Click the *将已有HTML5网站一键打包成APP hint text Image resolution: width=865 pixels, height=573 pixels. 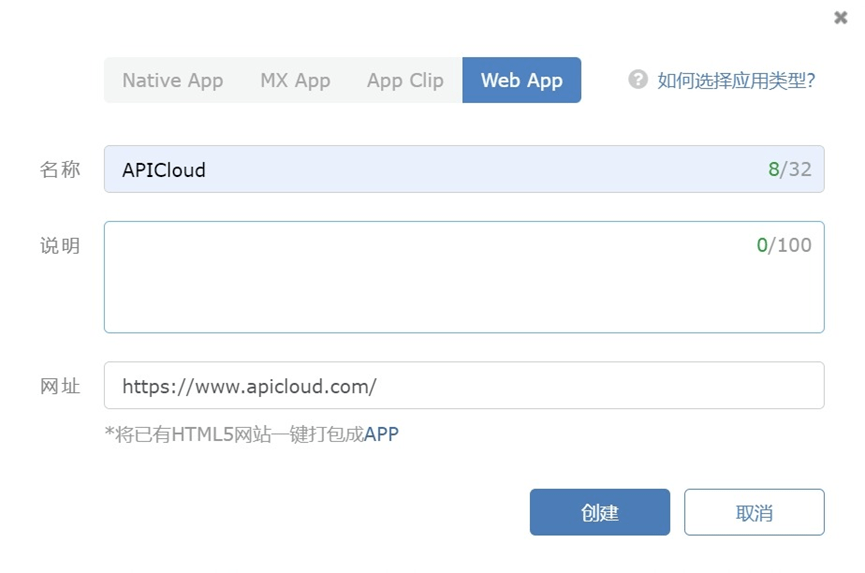[252, 434]
